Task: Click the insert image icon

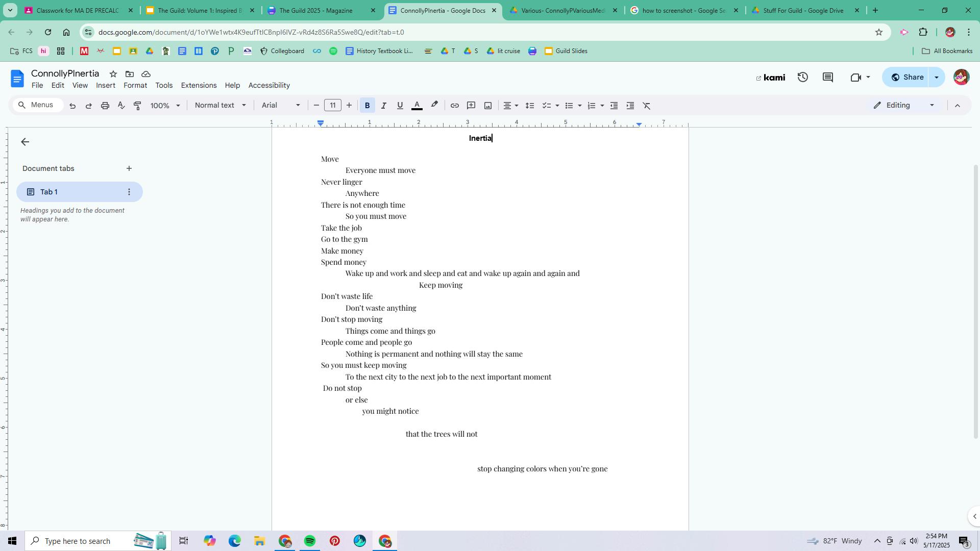Action: 488,106
